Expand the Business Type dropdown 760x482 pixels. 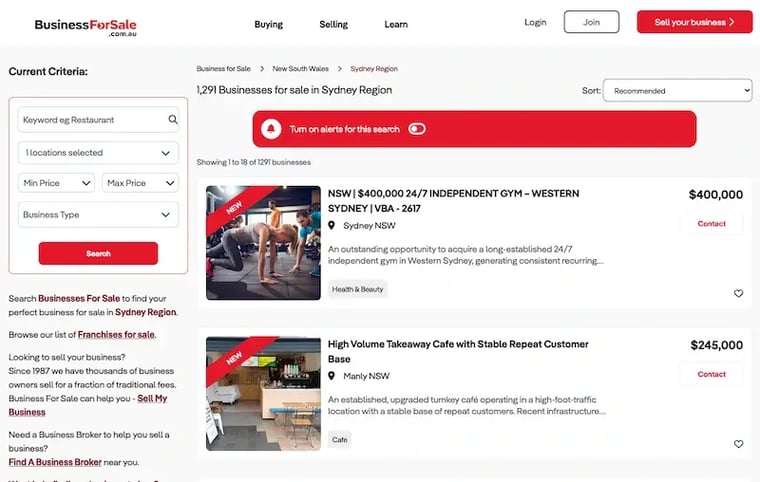[x=98, y=215]
